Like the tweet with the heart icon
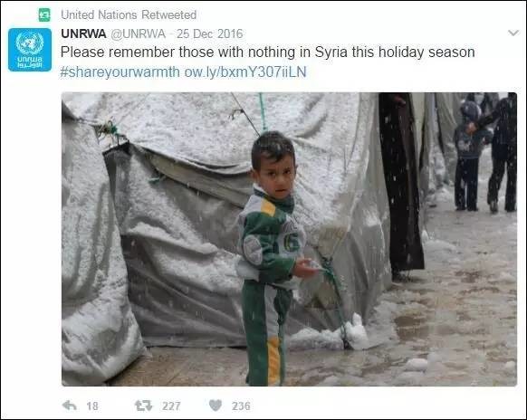This screenshot has width=527, height=420. tap(216, 406)
